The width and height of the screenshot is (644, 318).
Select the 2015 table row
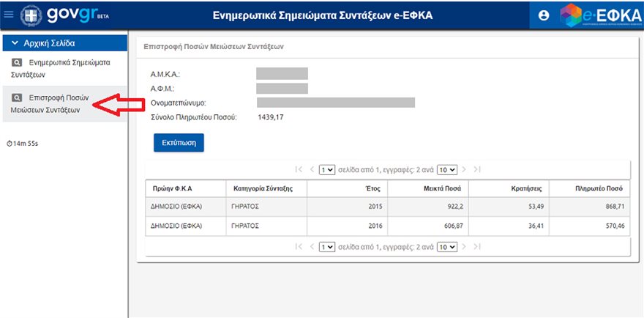pyautogui.click(x=387, y=207)
